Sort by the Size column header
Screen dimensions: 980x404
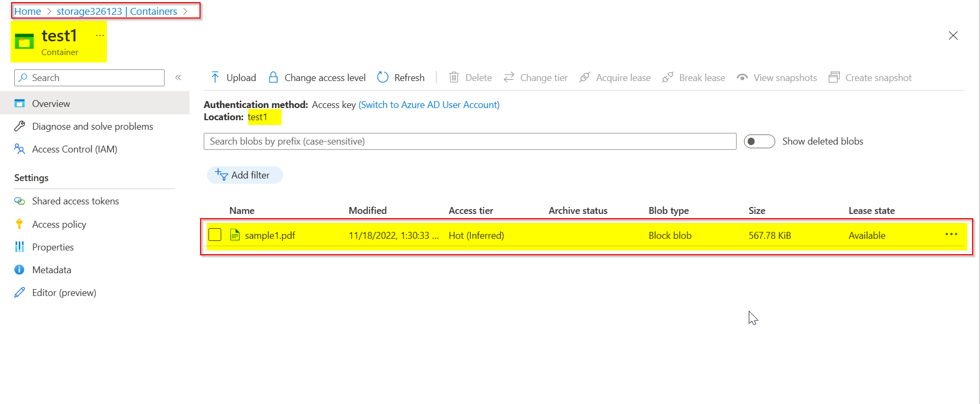(757, 210)
